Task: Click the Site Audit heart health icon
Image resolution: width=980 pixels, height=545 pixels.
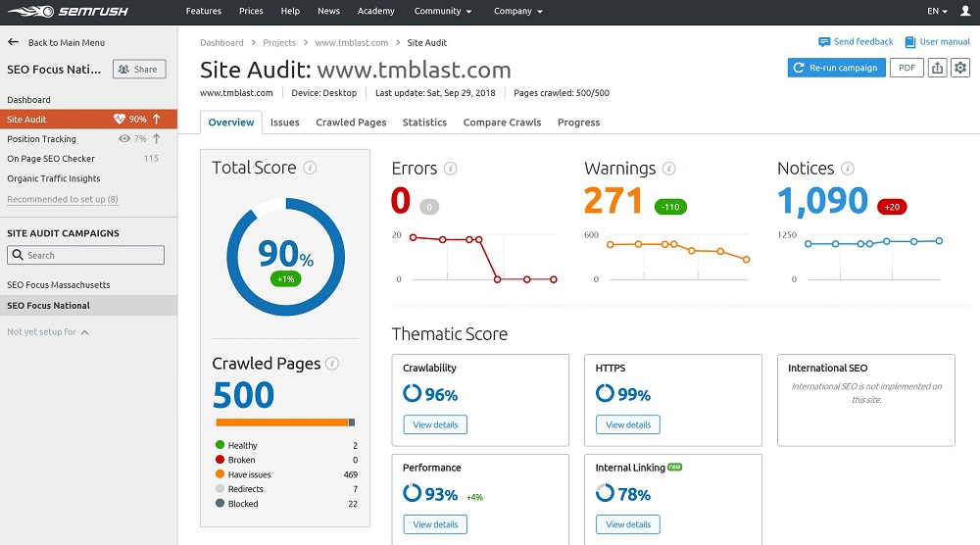Action: point(119,119)
